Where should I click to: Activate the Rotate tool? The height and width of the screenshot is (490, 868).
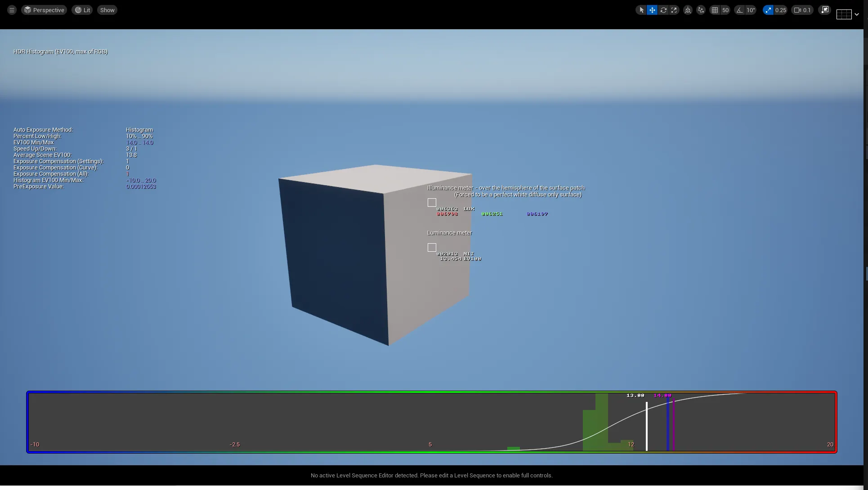point(663,10)
